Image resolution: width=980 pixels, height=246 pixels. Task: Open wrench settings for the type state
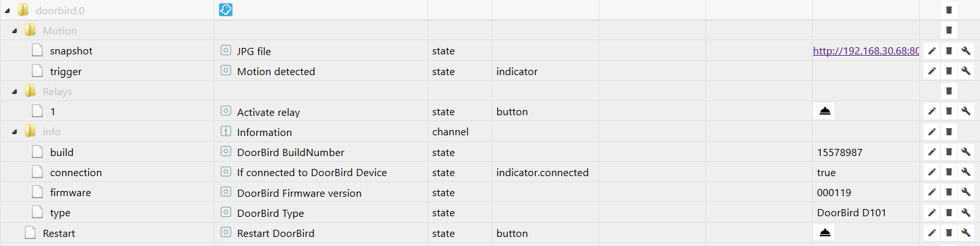966,213
